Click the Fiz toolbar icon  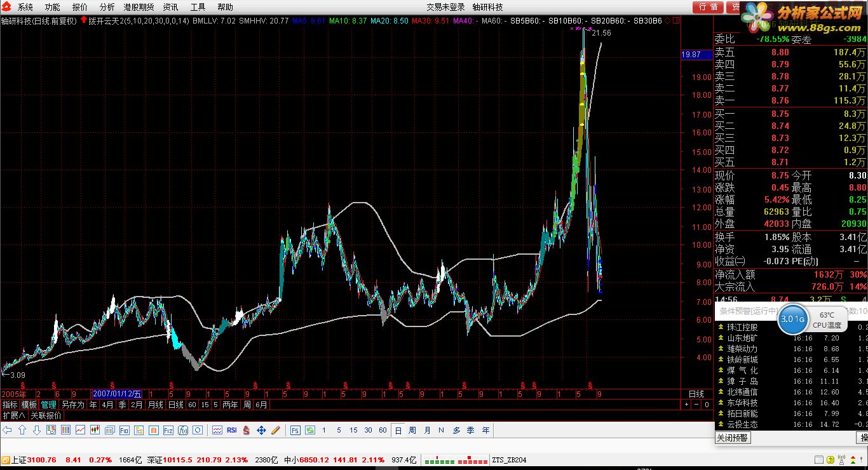(x=168, y=430)
